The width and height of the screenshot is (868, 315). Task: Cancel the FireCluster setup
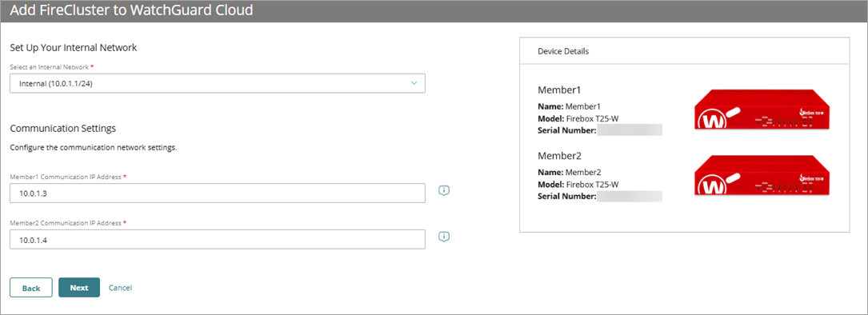(x=120, y=288)
